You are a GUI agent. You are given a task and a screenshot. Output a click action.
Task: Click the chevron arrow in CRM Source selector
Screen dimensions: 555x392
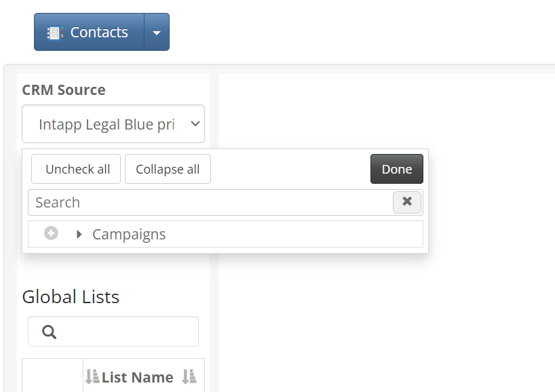click(x=195, y=124)
